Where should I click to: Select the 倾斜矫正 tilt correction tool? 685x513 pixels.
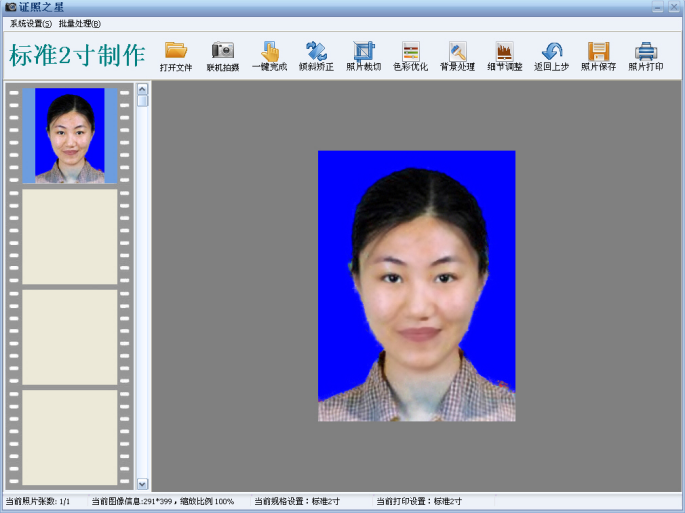pyautogui.click(x=316, y=56)
